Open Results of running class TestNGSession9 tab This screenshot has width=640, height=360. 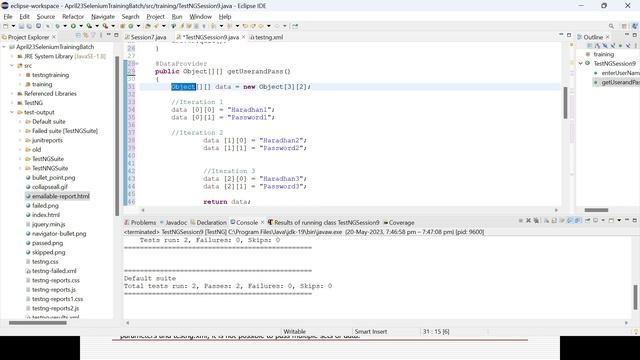pyautogui.click(x=323, y=222)
